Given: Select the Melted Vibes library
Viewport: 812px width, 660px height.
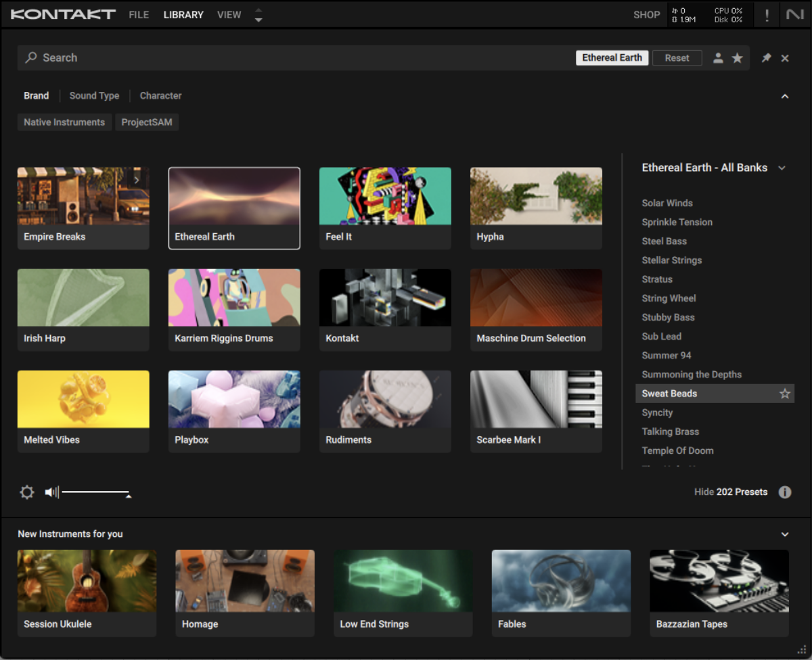Looking at the screenshot, I should pyautogui.click(x=83, y=411).
